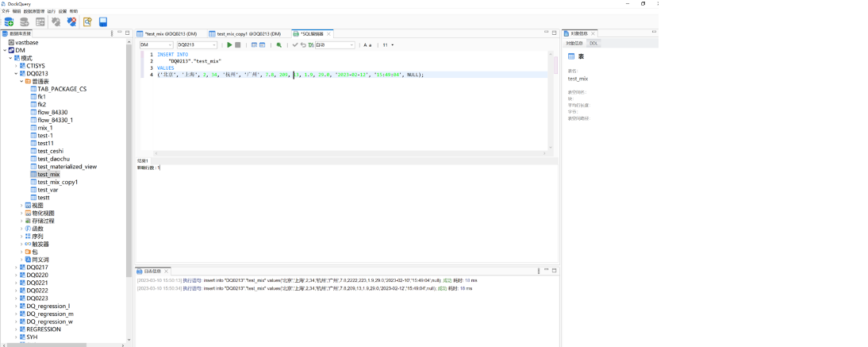The width and height of the screenshot is (868, 347).
Task: Click the new database connection icon
Action: tap(9, 22)
